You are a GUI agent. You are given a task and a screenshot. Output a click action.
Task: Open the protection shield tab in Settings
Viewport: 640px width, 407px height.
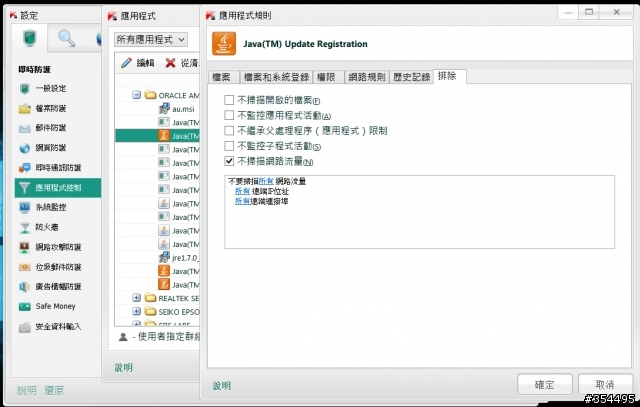coord(30,38)
